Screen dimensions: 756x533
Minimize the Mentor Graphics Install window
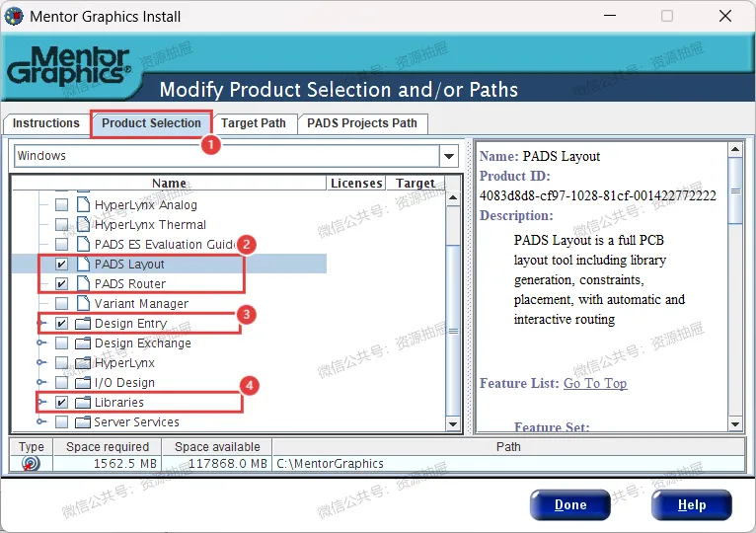(x=610, y=16)
